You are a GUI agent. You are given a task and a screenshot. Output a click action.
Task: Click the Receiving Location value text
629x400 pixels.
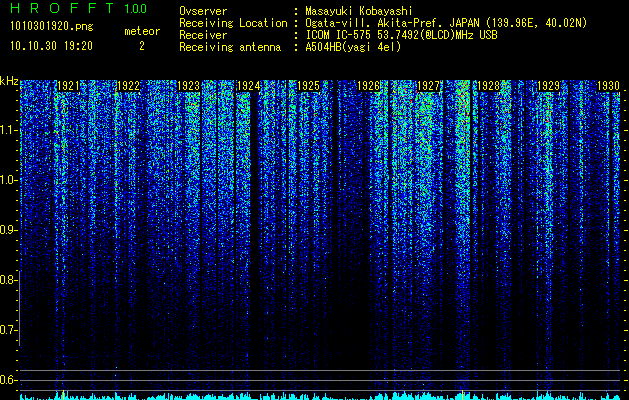(x=446, y=23)
